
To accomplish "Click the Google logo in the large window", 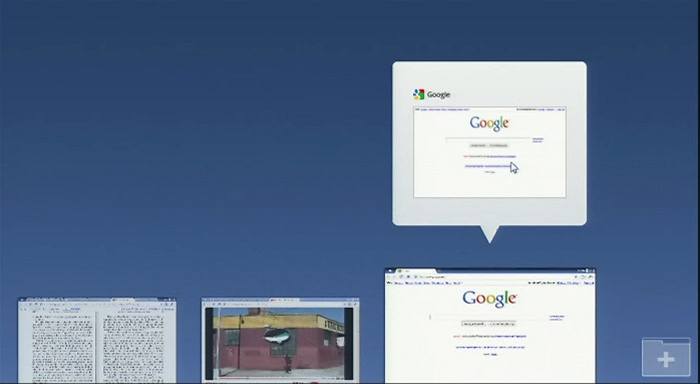I will (x=490, y=299).
